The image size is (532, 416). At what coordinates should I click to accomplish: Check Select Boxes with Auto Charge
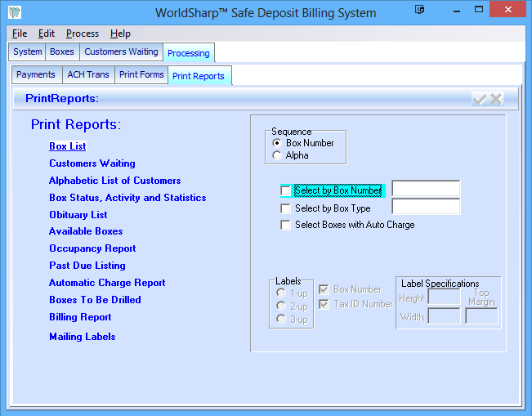point(285,225)
